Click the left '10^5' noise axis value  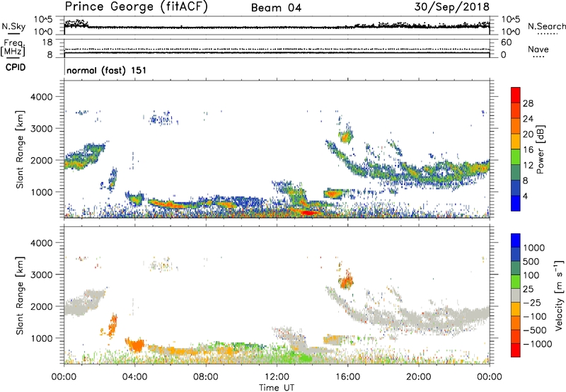point(43,19)
